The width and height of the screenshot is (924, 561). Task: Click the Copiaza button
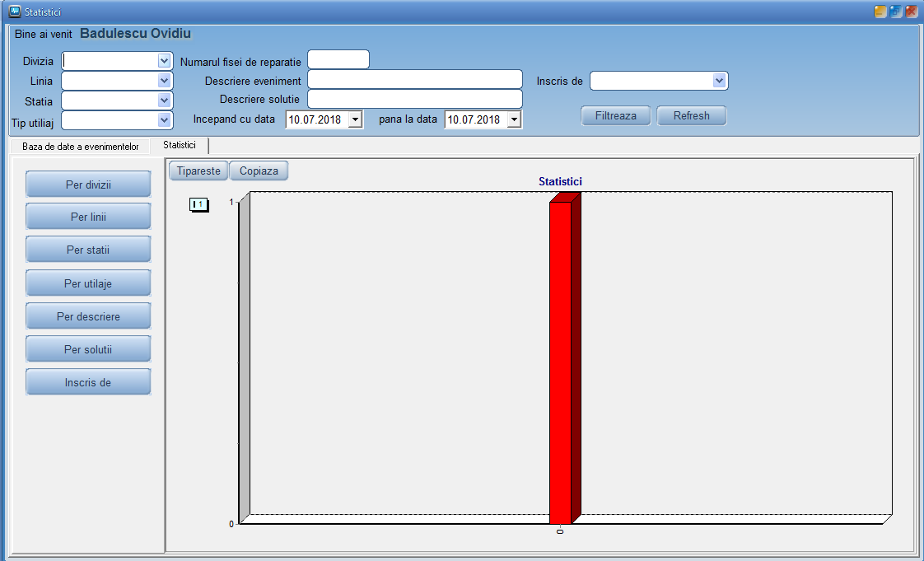259,171
